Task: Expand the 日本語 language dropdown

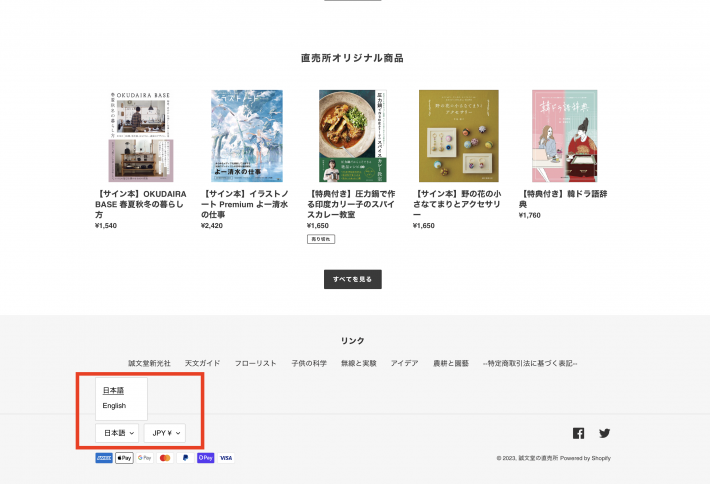Action: 117,433
